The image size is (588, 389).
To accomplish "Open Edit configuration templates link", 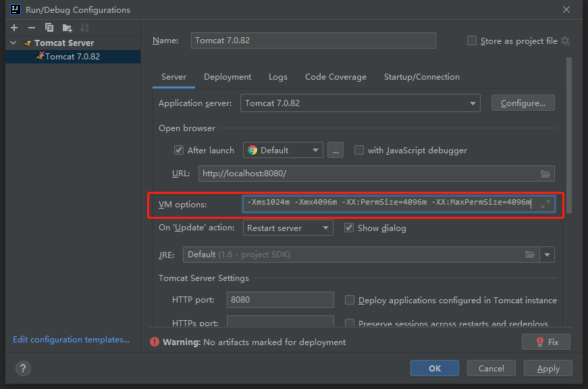I will point(72,340).
